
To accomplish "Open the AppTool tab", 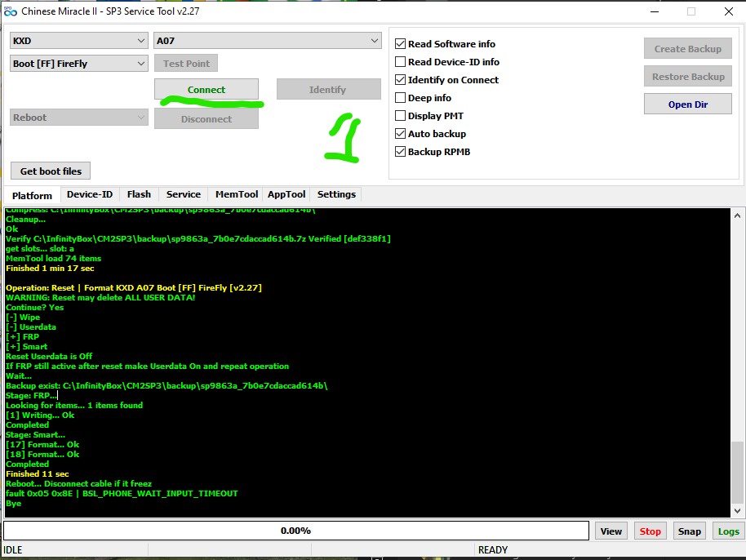I will (286, 194).
